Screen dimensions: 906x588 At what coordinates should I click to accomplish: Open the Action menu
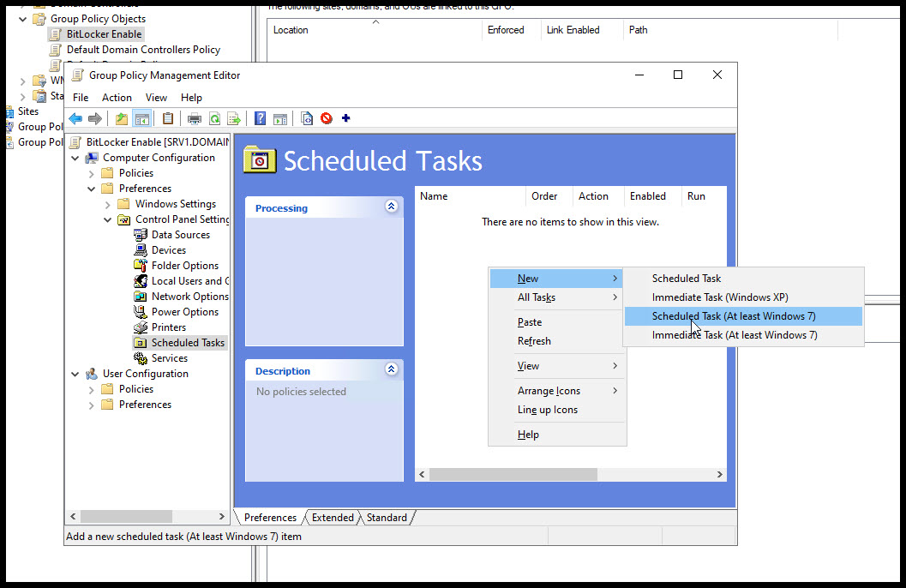(x=116, y=97)
